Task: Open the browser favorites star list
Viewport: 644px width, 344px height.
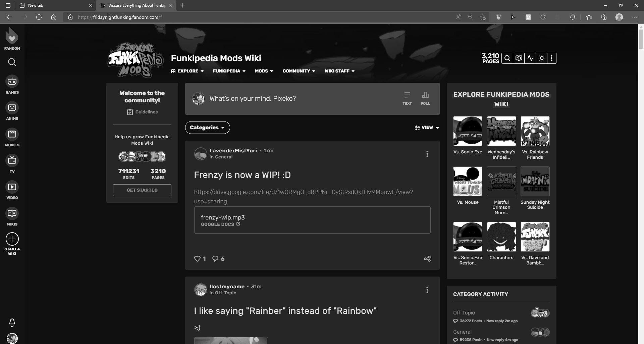Action: 589,17
